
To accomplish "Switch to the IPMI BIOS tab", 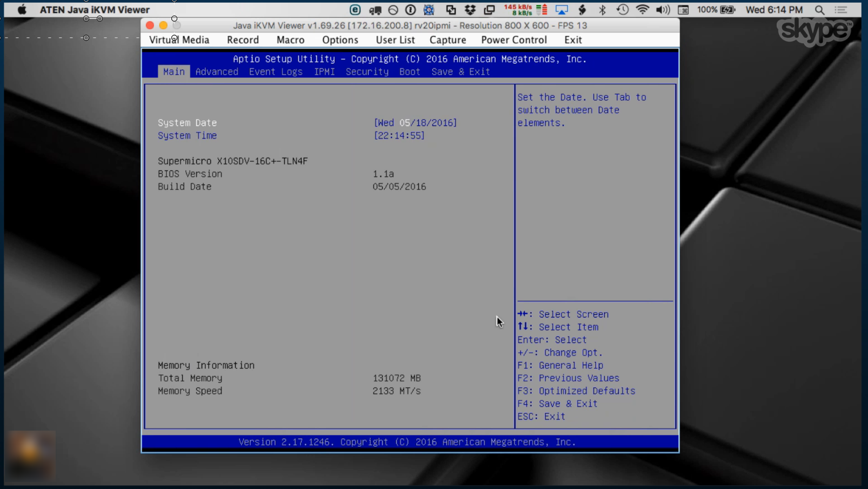I will tap(324, 71).
